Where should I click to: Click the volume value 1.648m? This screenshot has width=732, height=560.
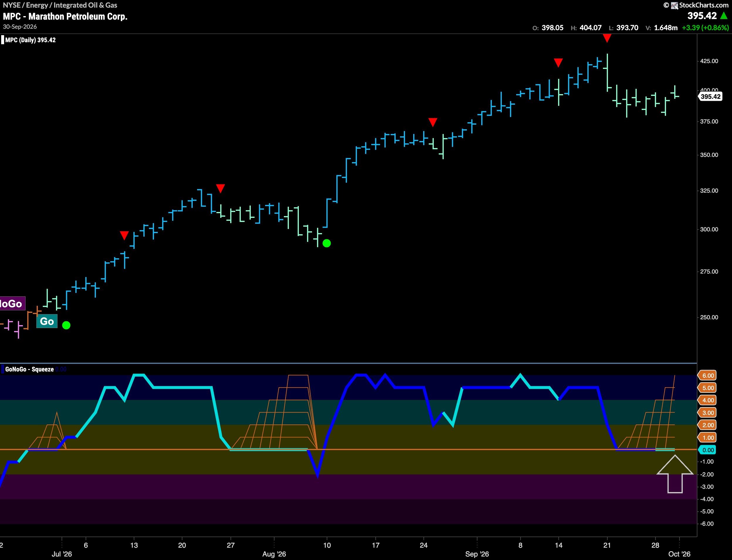point(666,28)
